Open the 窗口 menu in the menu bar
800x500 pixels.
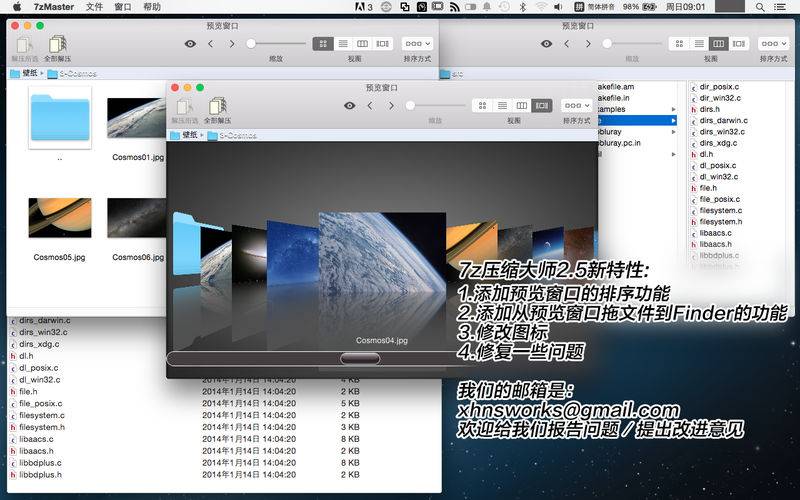click(x=122, y=7)
